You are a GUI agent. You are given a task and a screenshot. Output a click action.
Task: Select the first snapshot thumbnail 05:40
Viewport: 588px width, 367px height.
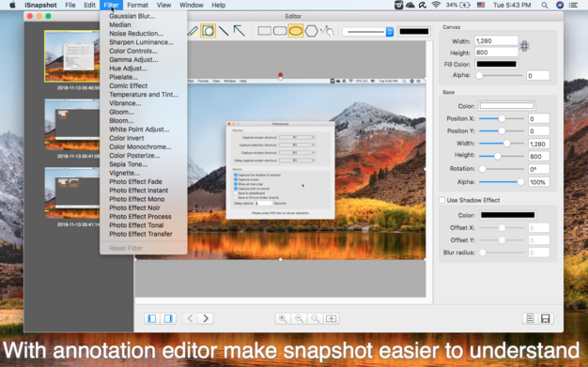click(72, 56)
